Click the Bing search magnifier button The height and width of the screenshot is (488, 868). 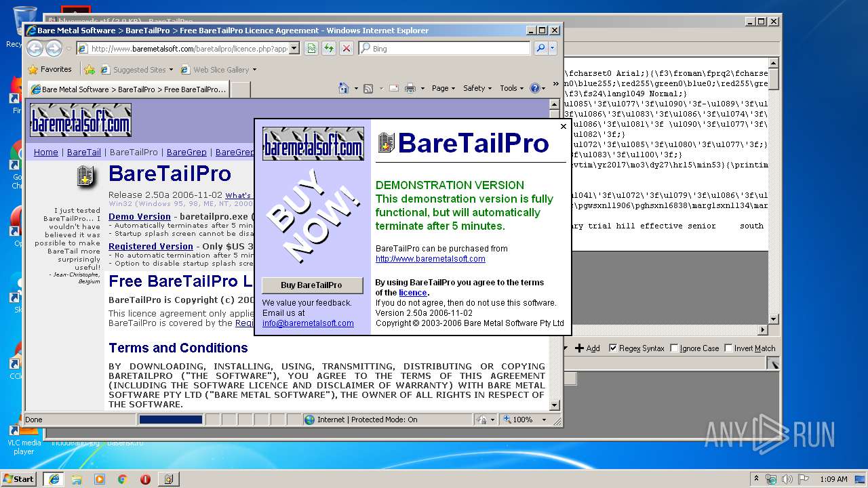(x=540, y=48)
